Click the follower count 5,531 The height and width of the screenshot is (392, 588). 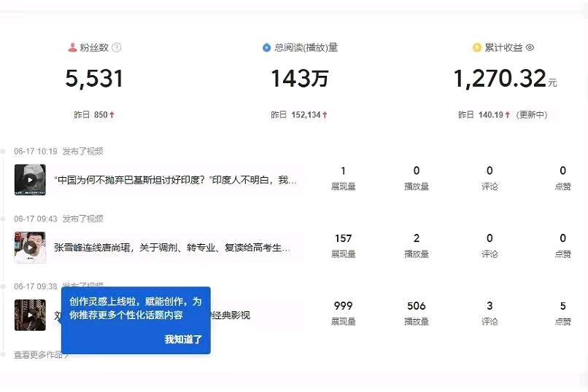[x=94, y=79]
